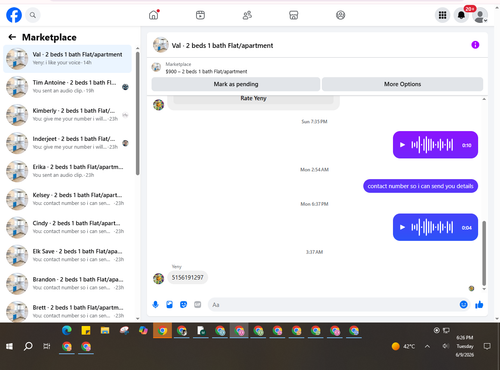Open Kimberly conversation

67,115
